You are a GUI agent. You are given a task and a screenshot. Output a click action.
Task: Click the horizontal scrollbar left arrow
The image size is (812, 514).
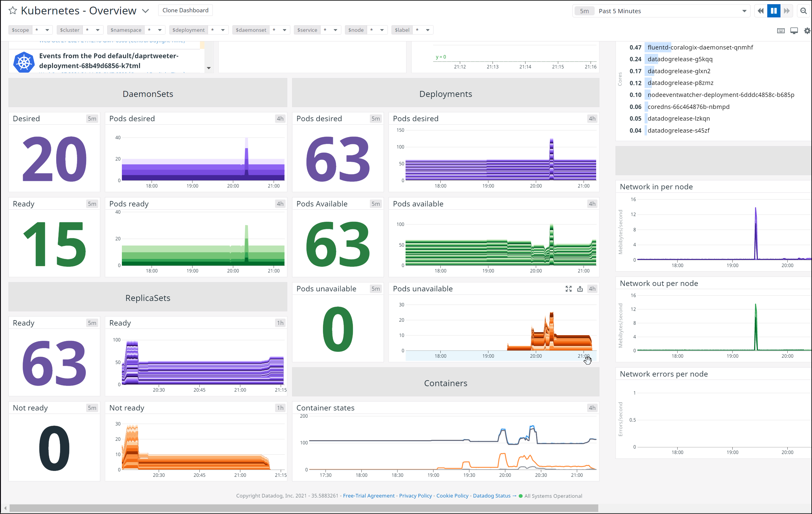click(x=5, y=508)
